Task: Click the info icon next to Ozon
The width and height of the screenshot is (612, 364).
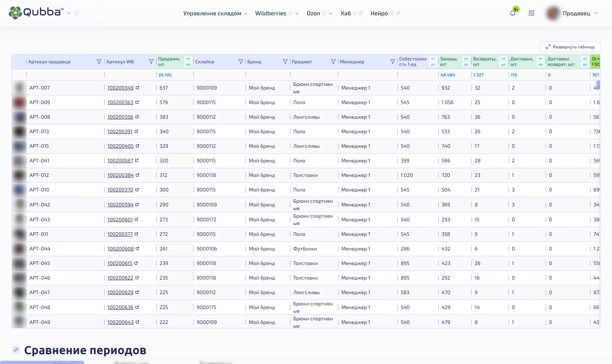Action: (324, 13)
